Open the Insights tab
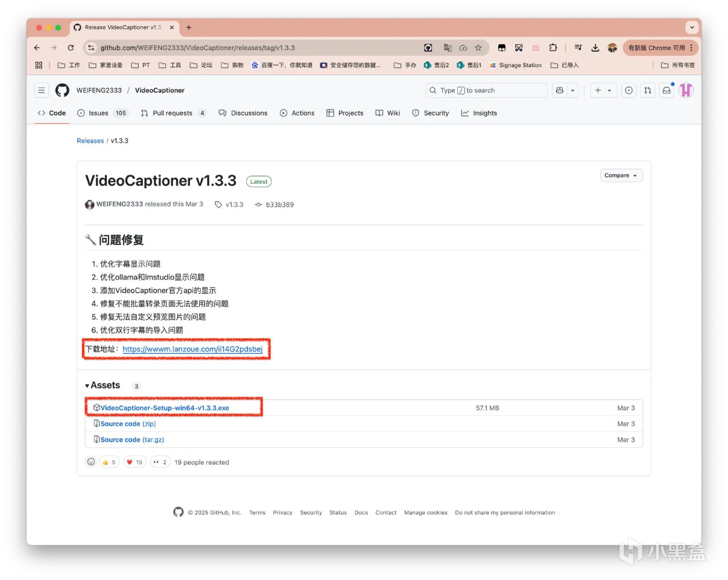 (479, 113)
